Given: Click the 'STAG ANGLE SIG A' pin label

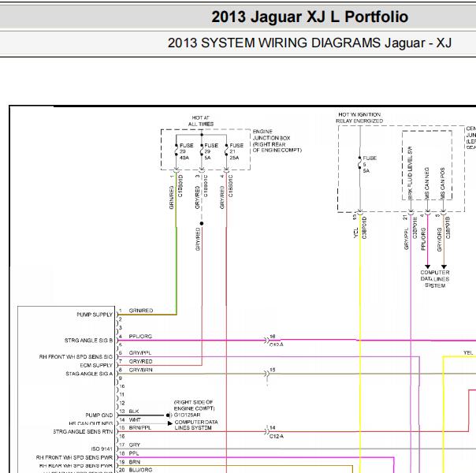Looking at the screenshot, I should [89, 374].
